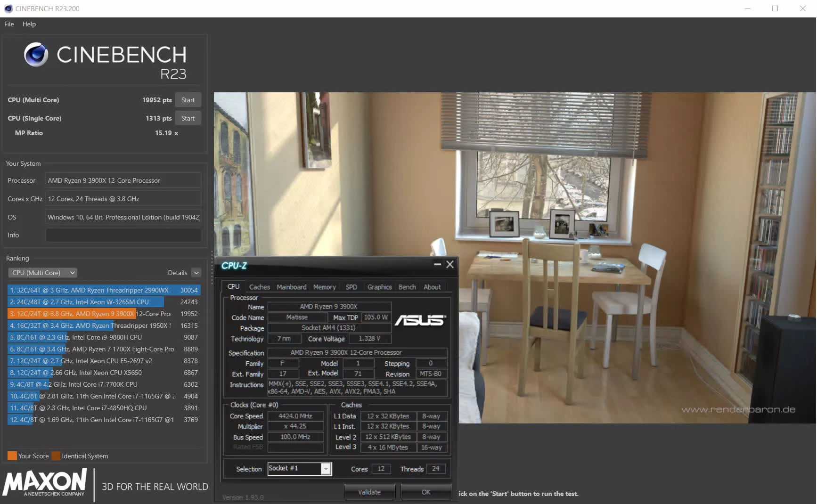
Task: Click the MAXON logo
Action: [45, 483]
